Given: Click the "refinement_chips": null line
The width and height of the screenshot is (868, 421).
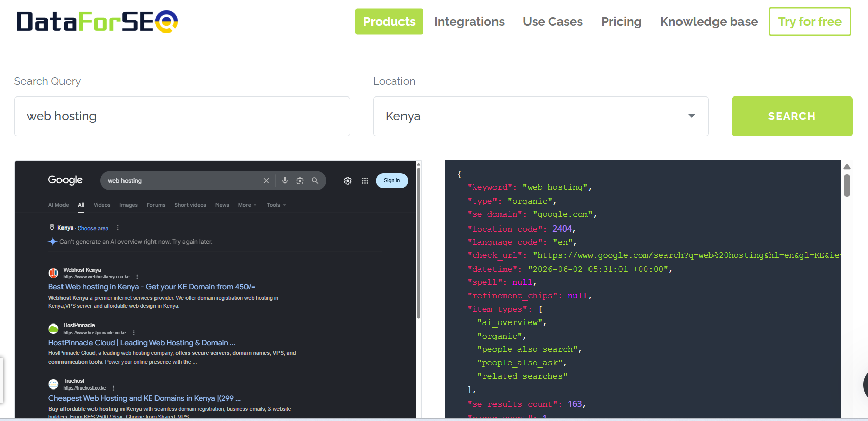Looking at the screenshot, I should coord(530,296).
